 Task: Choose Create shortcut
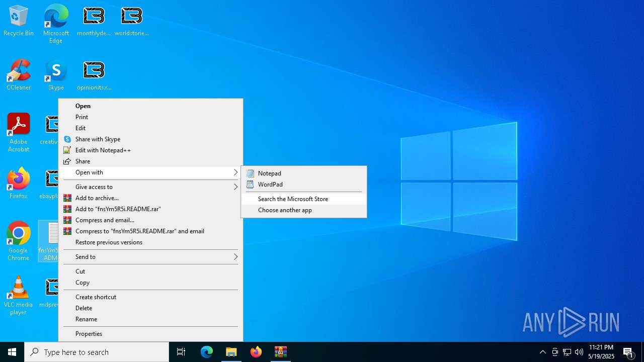(150, 297)
